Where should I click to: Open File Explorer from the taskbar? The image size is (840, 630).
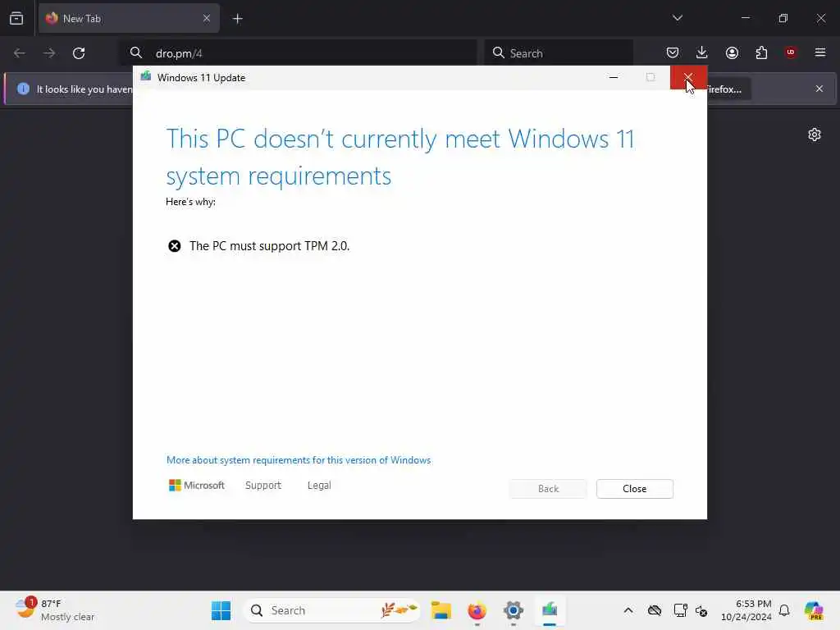point(441,610)
